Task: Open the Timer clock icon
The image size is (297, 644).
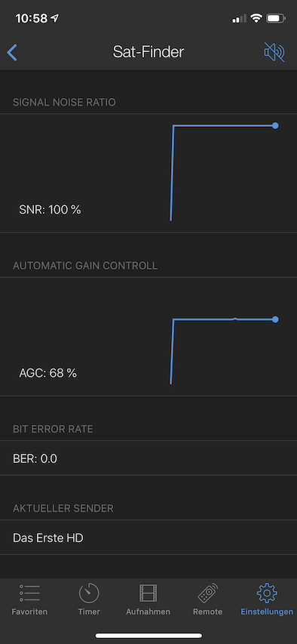Action: pyautogui.click(x=89, y=593)
